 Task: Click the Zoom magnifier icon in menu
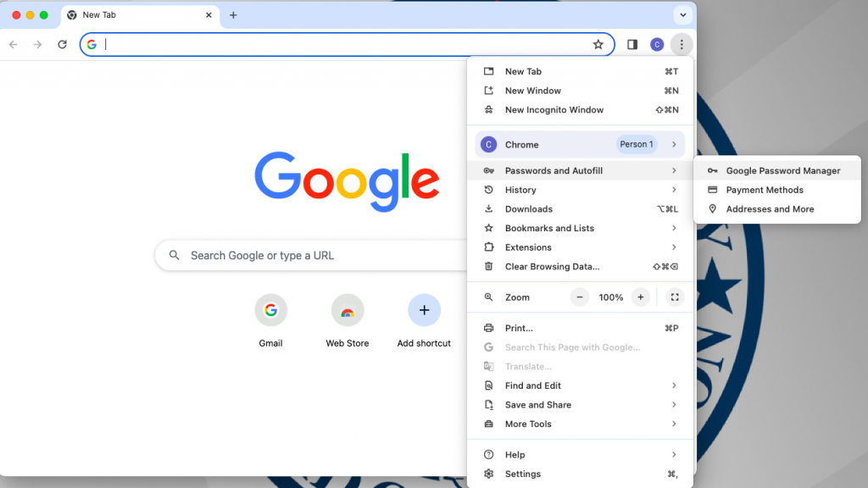click(x=488, y=297)
